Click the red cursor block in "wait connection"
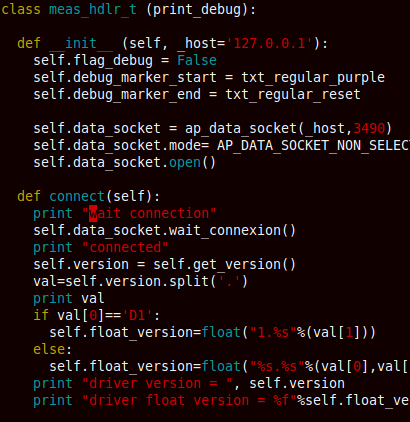The width and height of the screenshot is (410, 422). [x=93, y=213]
